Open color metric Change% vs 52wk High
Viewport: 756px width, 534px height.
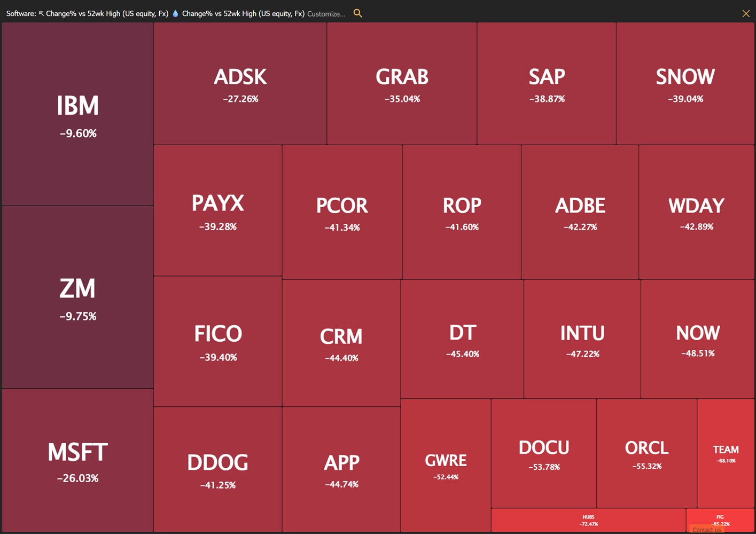coord(243,14)
